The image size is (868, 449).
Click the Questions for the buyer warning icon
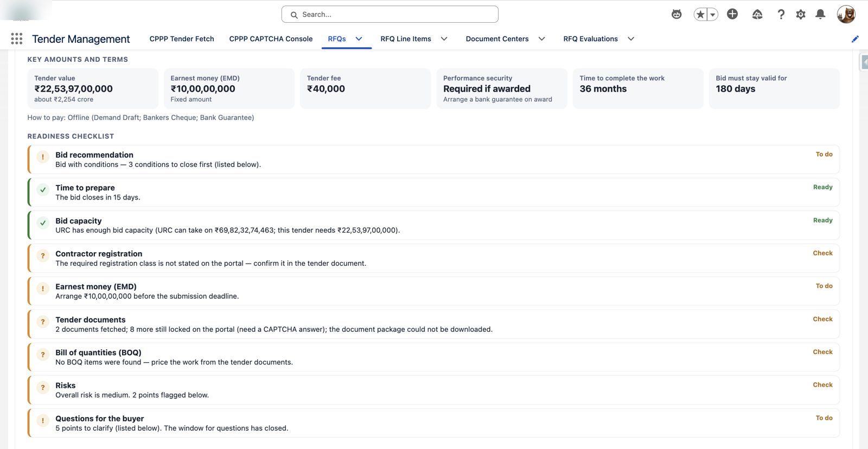(x=43, y=420)
